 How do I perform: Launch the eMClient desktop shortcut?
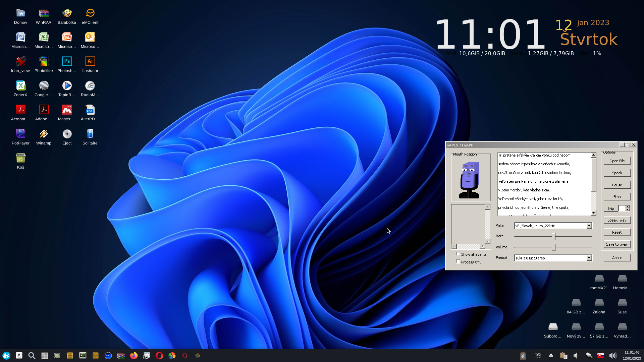pyautogui.click(x=90, y=16)
